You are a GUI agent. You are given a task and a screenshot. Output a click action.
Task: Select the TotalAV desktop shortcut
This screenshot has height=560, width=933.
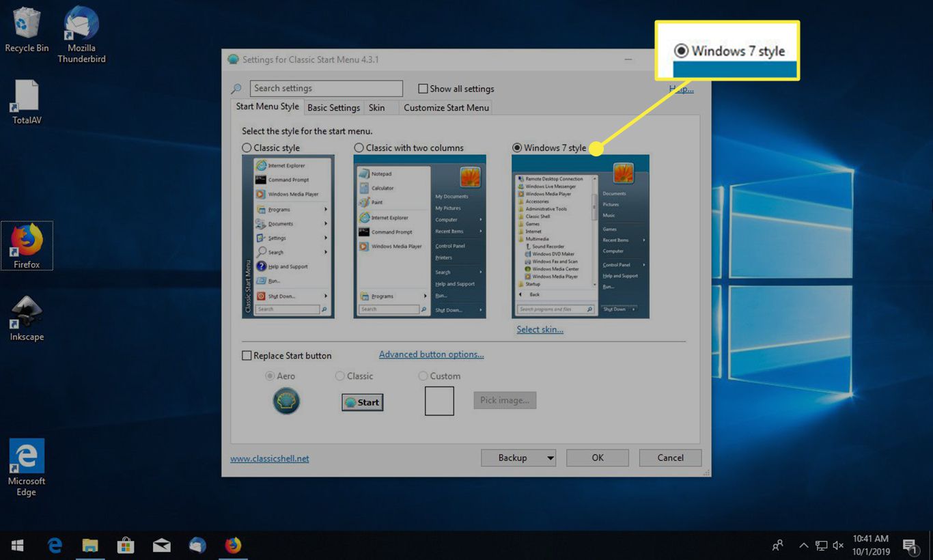tap(27, 102)
